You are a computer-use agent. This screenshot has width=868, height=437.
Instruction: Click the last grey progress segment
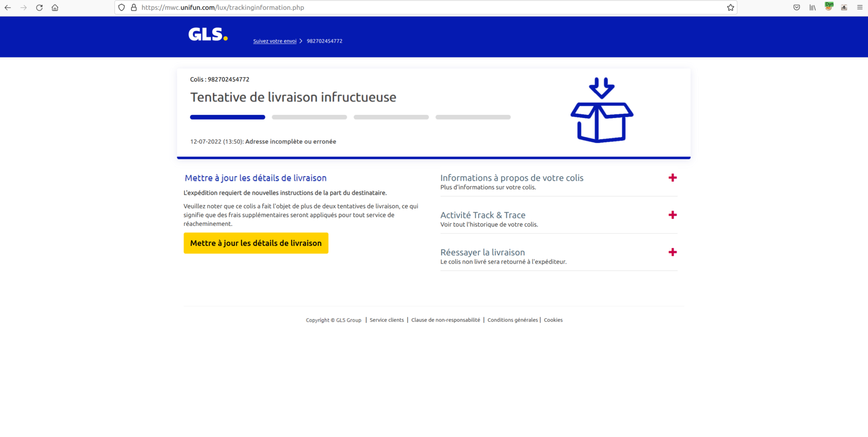pos(473,117)
